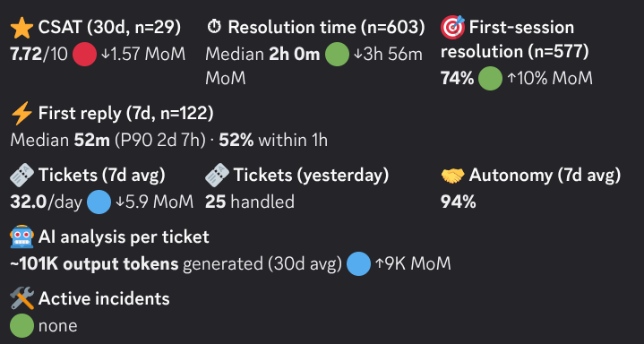Click the handshake Autonomy icon
Image resolution: width=644 pixels, height=344 pixels.
click(x=452, y=176)
